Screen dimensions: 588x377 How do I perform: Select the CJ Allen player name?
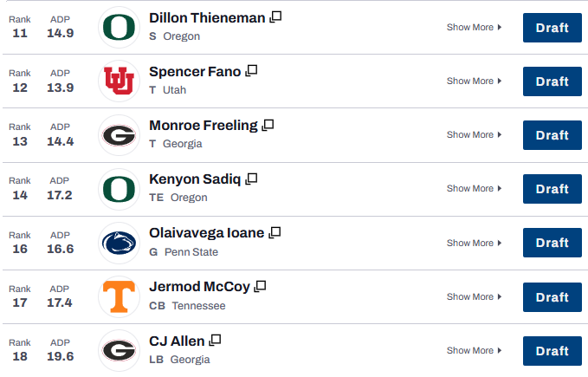[x=177, y=341]
